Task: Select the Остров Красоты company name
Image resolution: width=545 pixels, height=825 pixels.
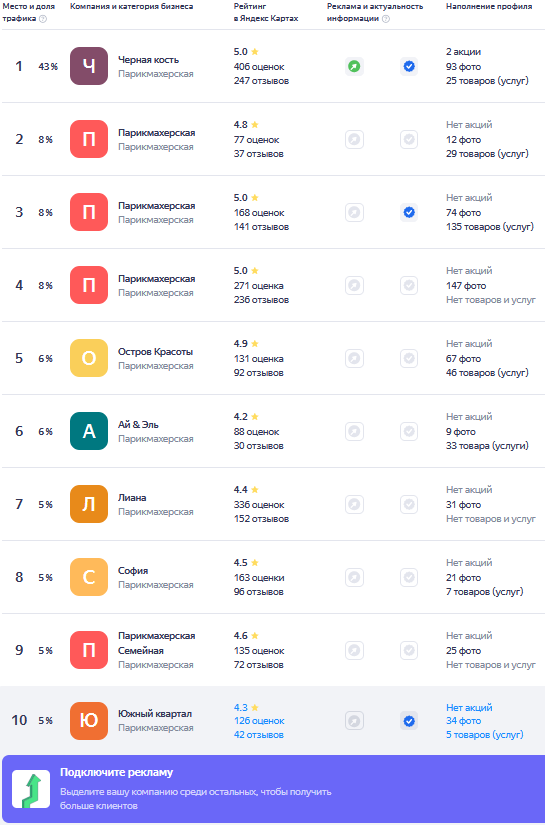Action: (x=155, y=351)
